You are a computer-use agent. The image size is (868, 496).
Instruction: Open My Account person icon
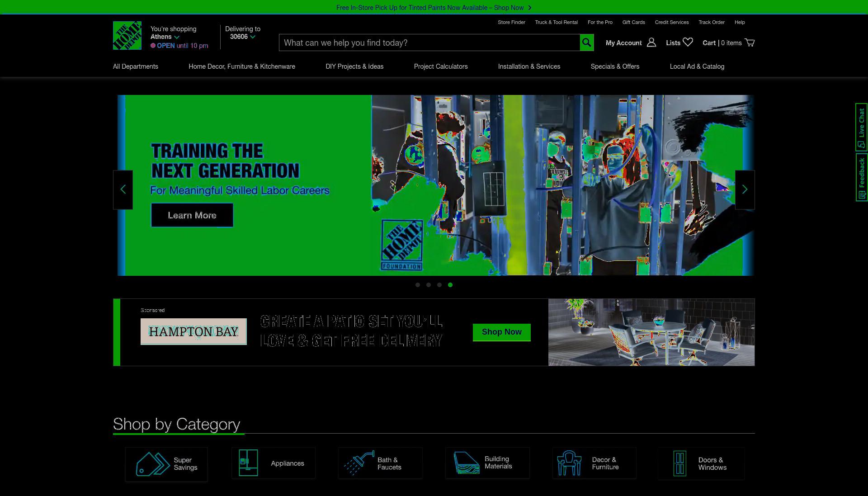pyautogui.click(x=651, y=43)
